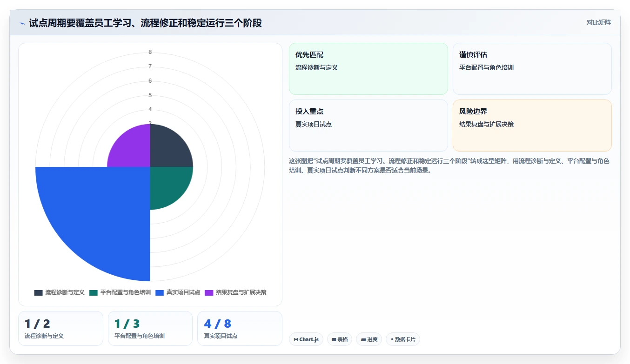Click 结果复盘与扩展决策 text in 风险边界 card

(486, 124)
